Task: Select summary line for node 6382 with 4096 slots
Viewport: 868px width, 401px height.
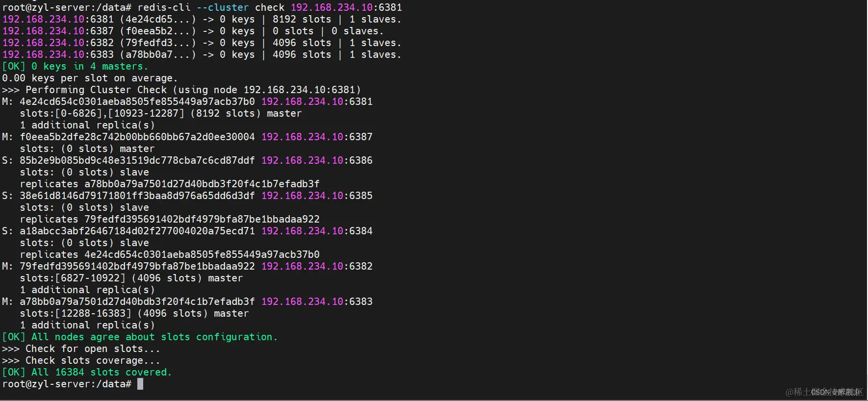Action: (202, 43)
